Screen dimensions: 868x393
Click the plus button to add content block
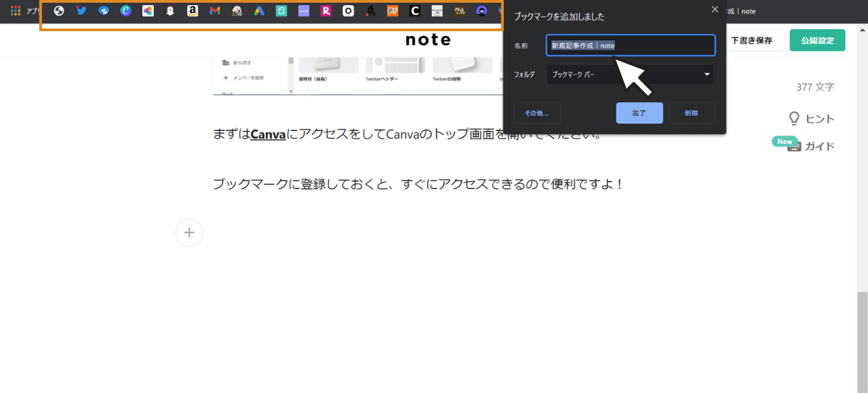(189, 233)
